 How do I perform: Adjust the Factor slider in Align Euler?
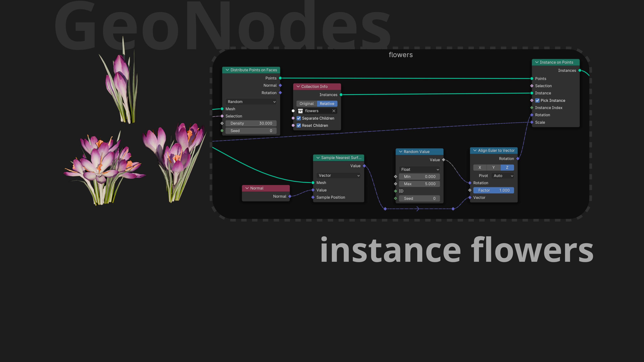(493, 190)
